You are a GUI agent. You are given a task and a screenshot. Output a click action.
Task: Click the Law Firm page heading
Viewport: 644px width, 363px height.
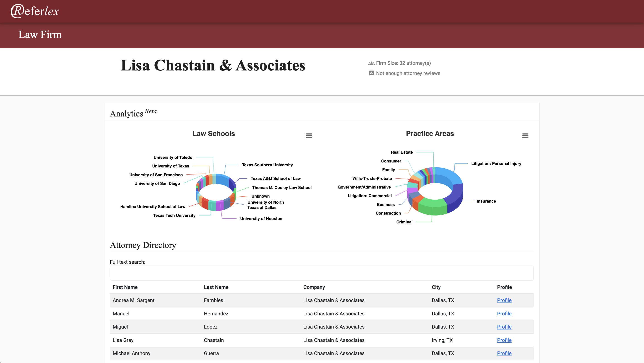pyautogui.click(x=40, y=34)
